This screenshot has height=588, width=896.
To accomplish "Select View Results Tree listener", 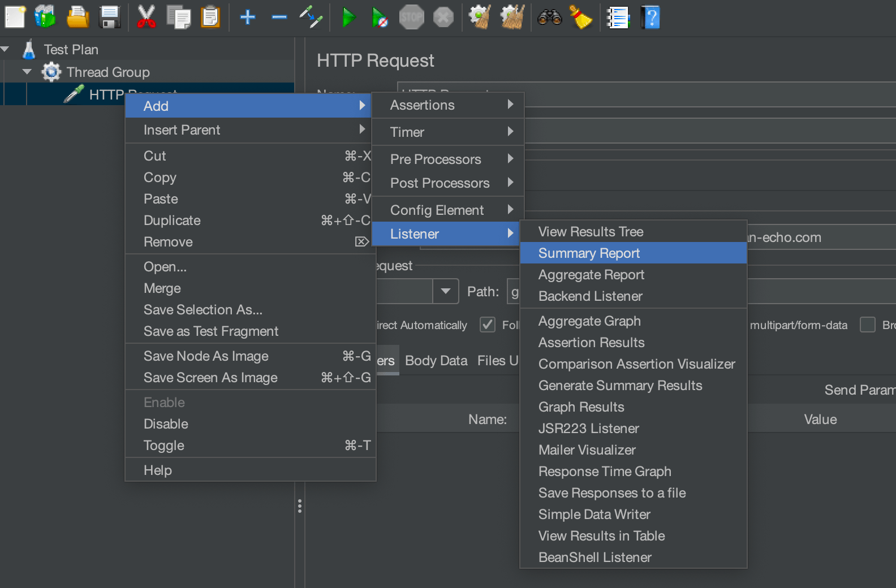I will point(634,232).
